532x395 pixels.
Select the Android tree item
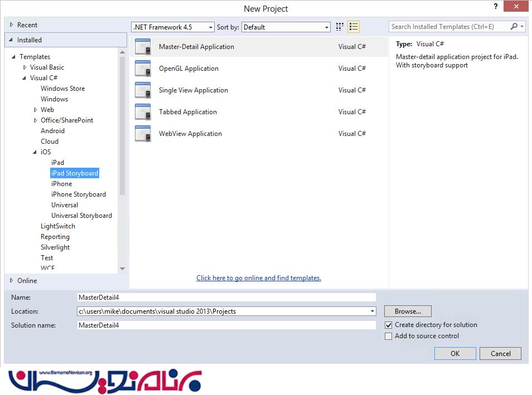tap(52, 131)
